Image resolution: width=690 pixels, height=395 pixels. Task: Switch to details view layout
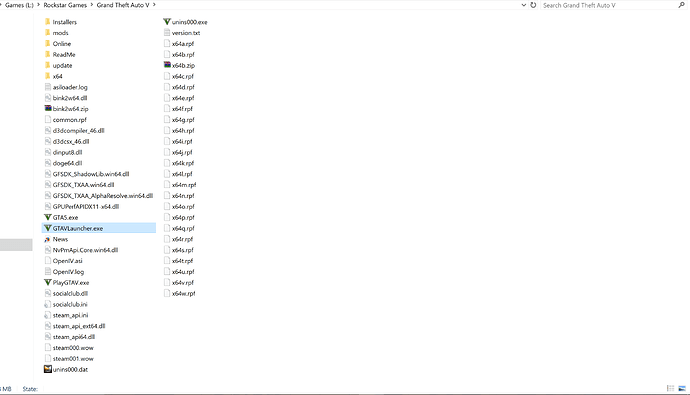pyautogui.click(x=670, y=388)
